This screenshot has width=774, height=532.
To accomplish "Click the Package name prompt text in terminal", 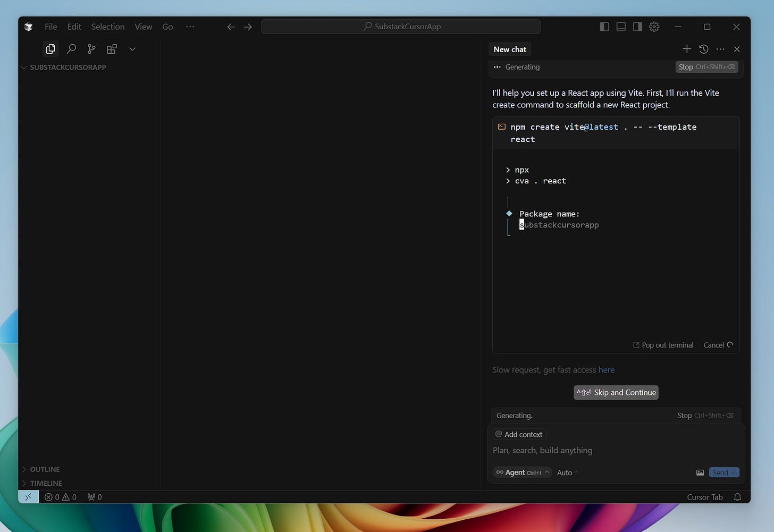I will (x=549, y=214).
